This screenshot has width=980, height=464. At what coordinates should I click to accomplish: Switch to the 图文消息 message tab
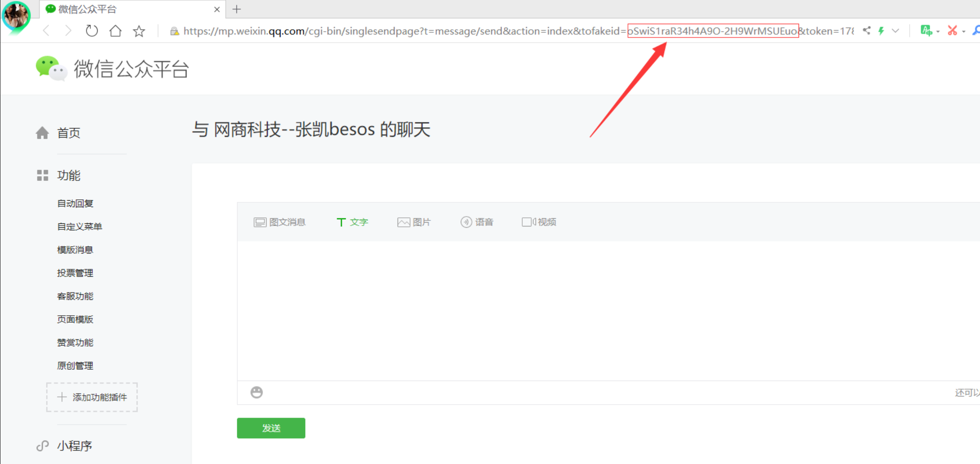pyautogui.click(x=279, y=222)
